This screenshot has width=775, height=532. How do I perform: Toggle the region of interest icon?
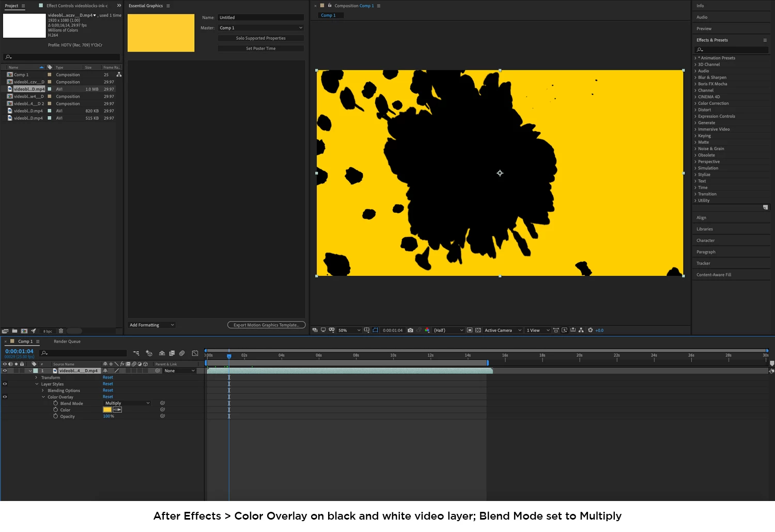[x=470, y=330]
